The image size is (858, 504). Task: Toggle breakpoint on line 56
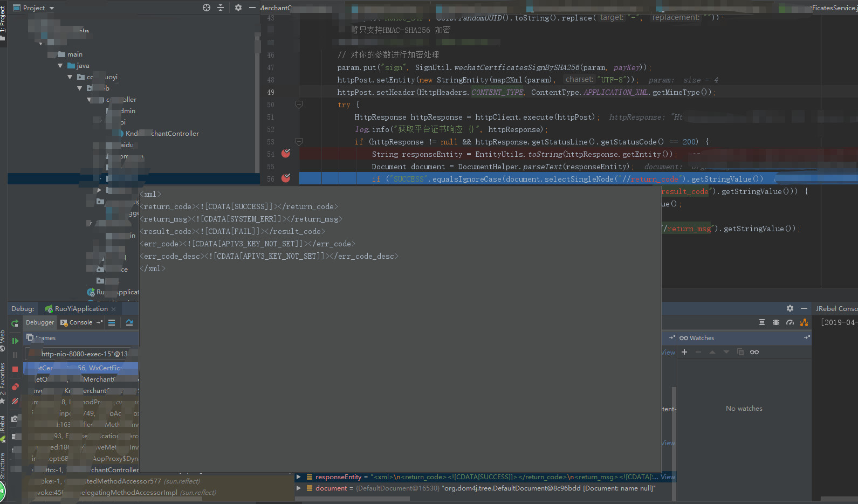click(x=286, y=178)
